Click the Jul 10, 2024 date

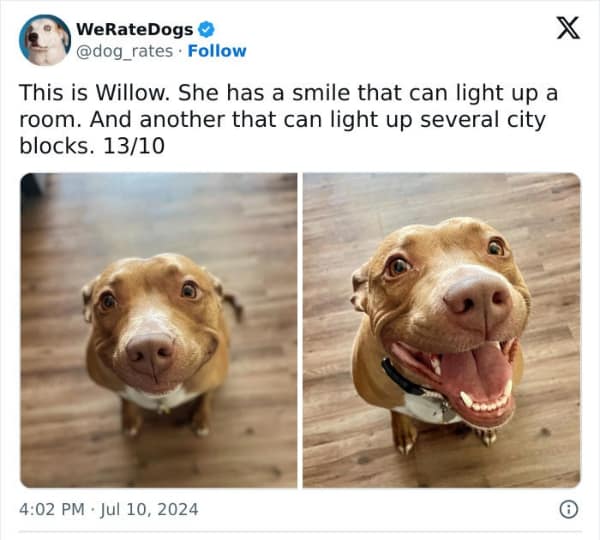pyautogui.click(x=149, y=509)
